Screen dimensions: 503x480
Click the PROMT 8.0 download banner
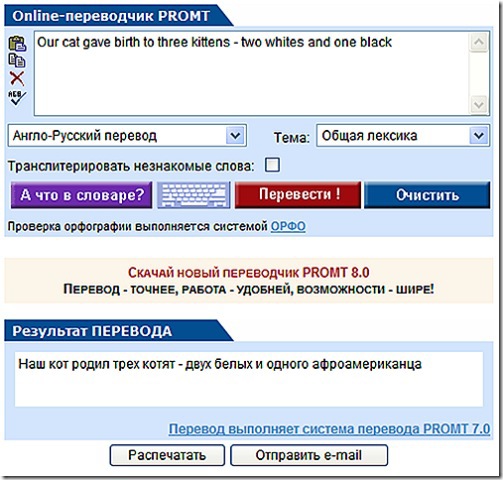(249, 281)
